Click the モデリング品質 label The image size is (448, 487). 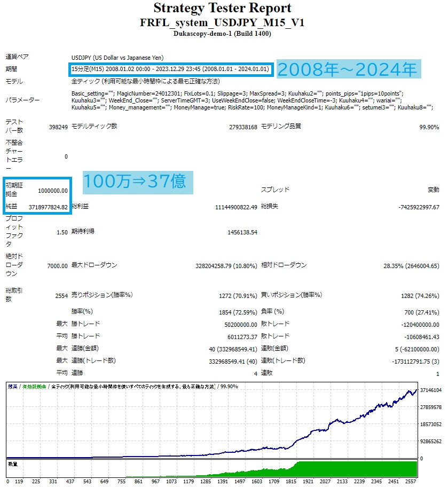tap(281, 126)
